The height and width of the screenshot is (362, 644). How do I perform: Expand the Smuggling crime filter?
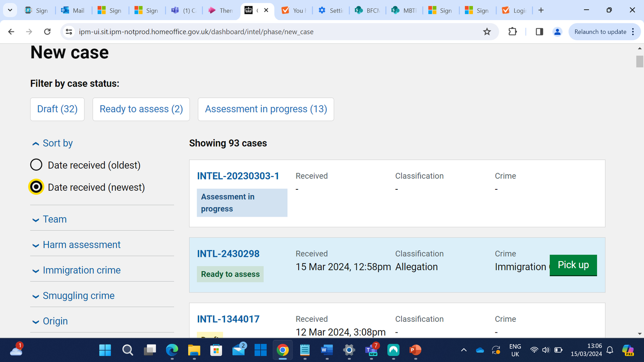73,296
